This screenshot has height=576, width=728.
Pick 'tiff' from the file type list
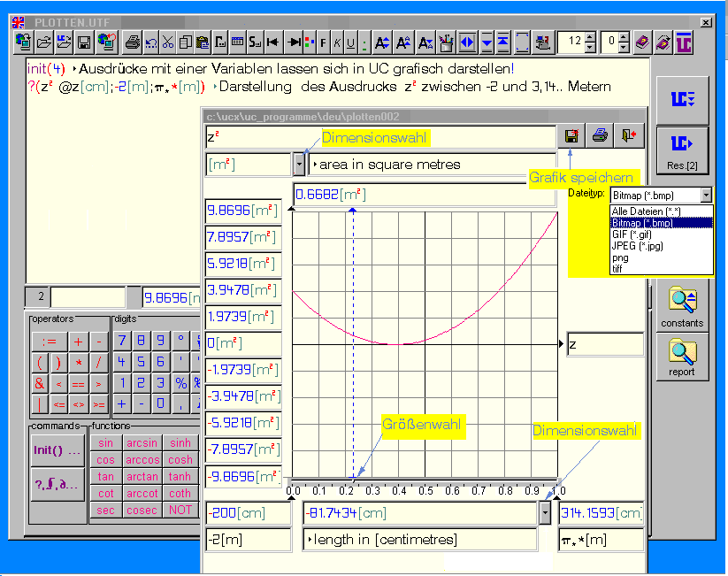[661, 268]
